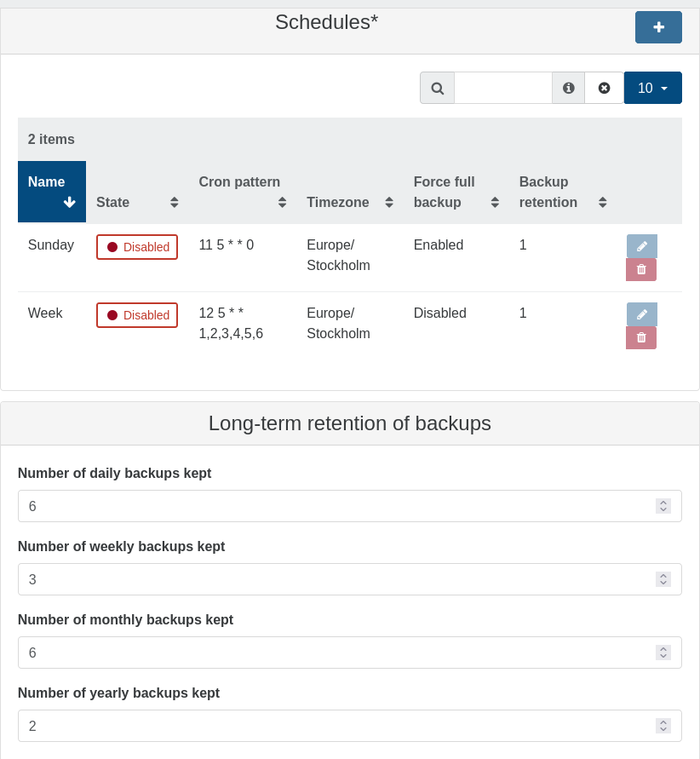Click the magnifier search icon

(x=437, y=88)
